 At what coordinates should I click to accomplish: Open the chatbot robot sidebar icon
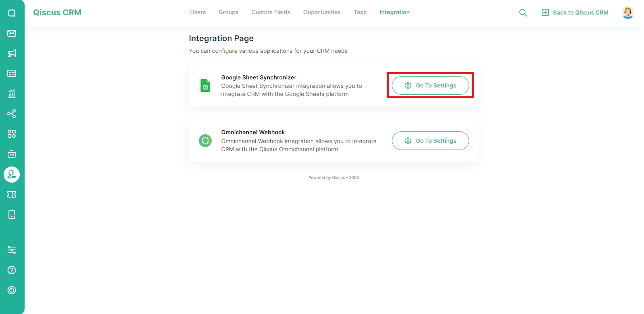click(x=12, y=154)
